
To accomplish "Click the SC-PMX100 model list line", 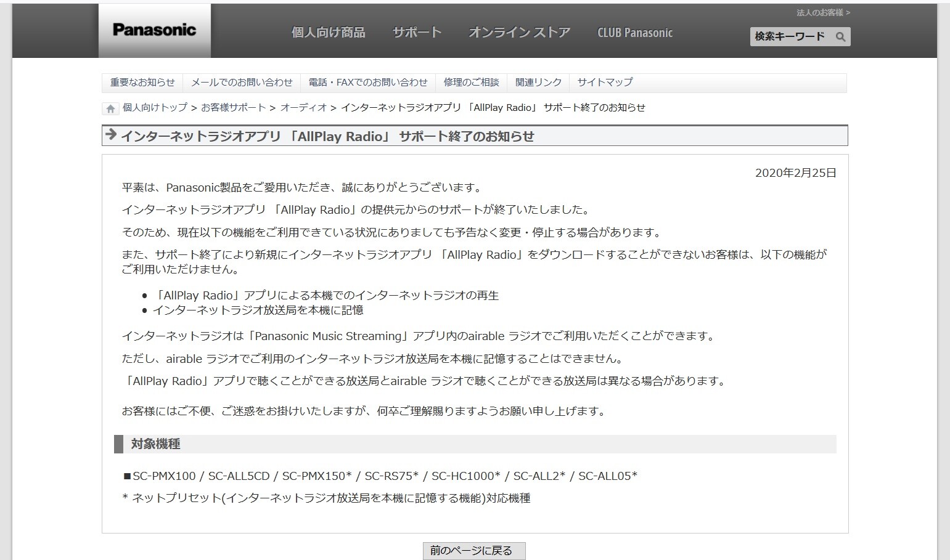I will click(380, 476).
